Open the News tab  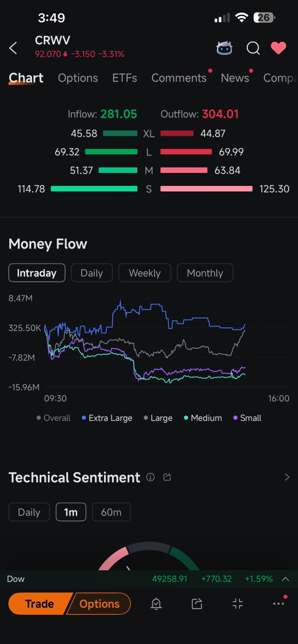click(x=235, y=78)
